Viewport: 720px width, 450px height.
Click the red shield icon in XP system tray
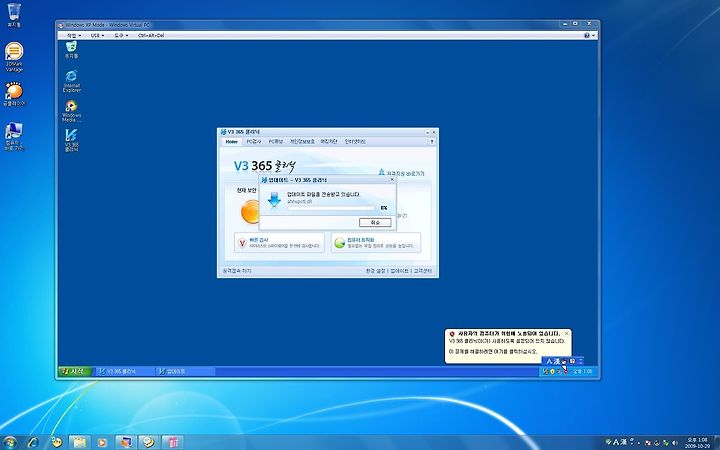pyautogui.click(x=565, y=371)
